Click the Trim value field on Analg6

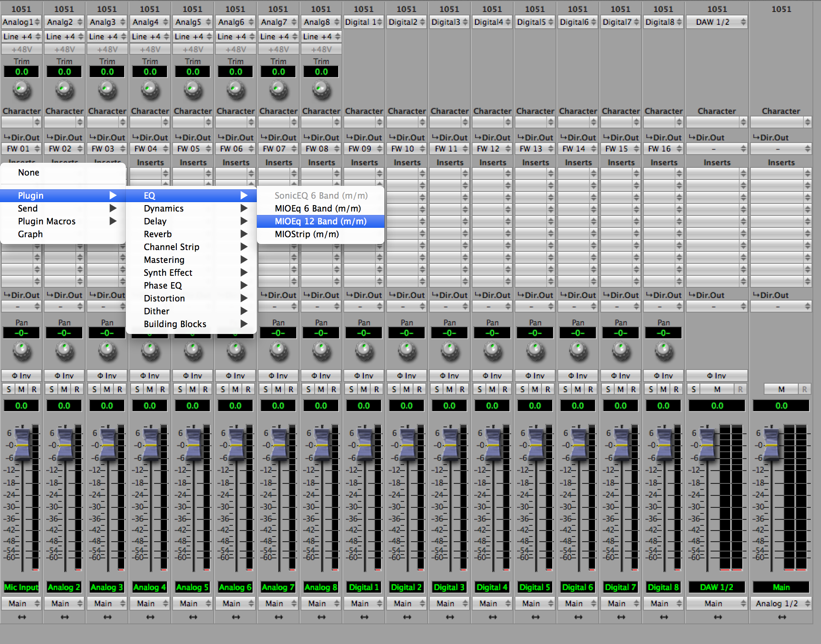tap(235, 72)
